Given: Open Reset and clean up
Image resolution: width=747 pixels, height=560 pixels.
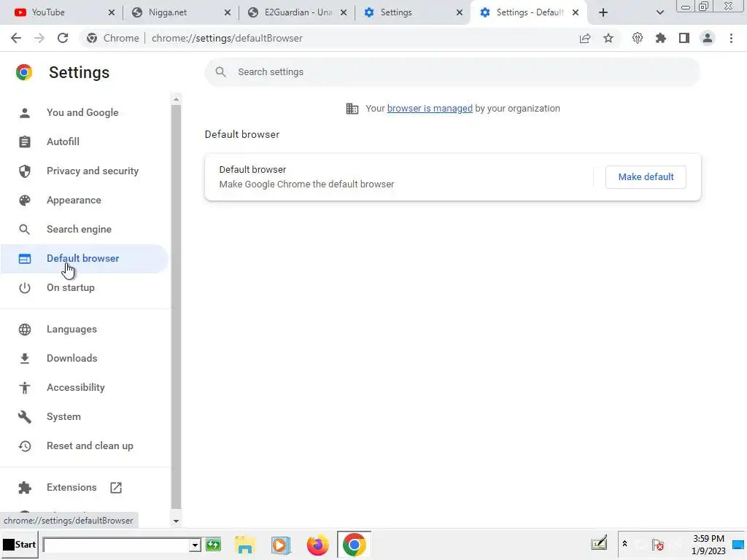Looking at the screenshot, I should [x=83, y=446].
